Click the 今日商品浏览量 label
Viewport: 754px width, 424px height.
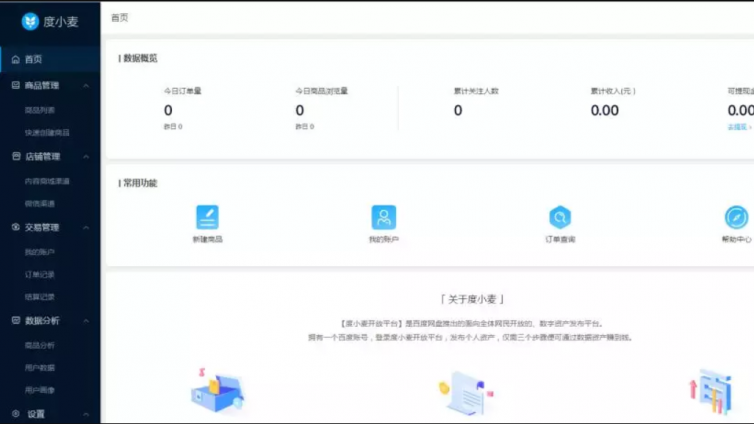[322, 91]
